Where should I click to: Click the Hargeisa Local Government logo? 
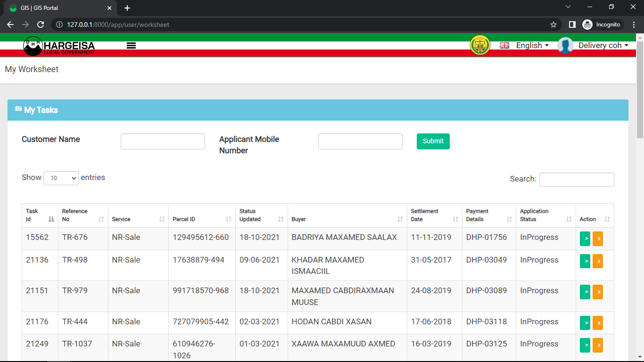(x=59, y=46)
